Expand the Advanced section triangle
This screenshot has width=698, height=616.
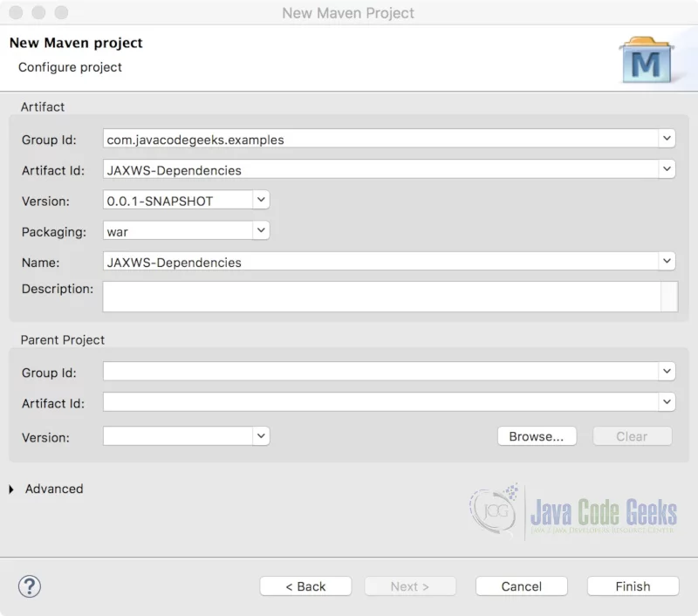tap(11, 489)
